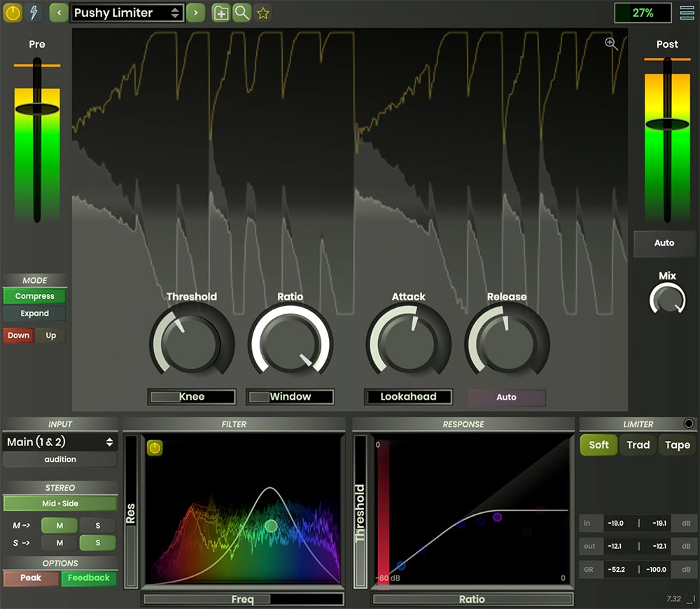
Task: Click the waveform zoom magnifier icon
Action: click(x=612, y=44)
